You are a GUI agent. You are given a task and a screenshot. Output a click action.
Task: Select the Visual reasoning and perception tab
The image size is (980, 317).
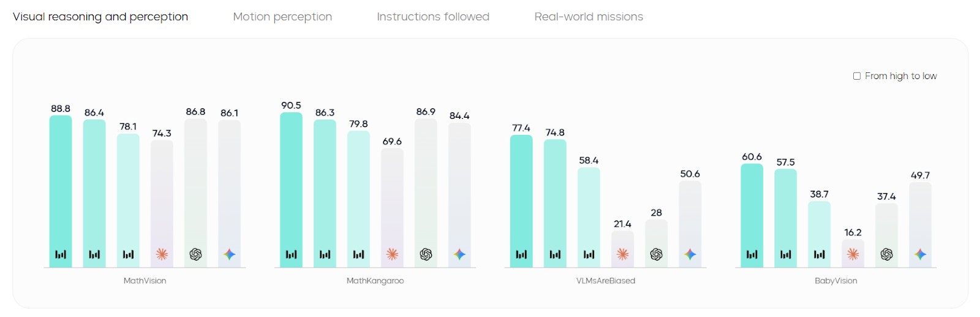click(100, 17)
